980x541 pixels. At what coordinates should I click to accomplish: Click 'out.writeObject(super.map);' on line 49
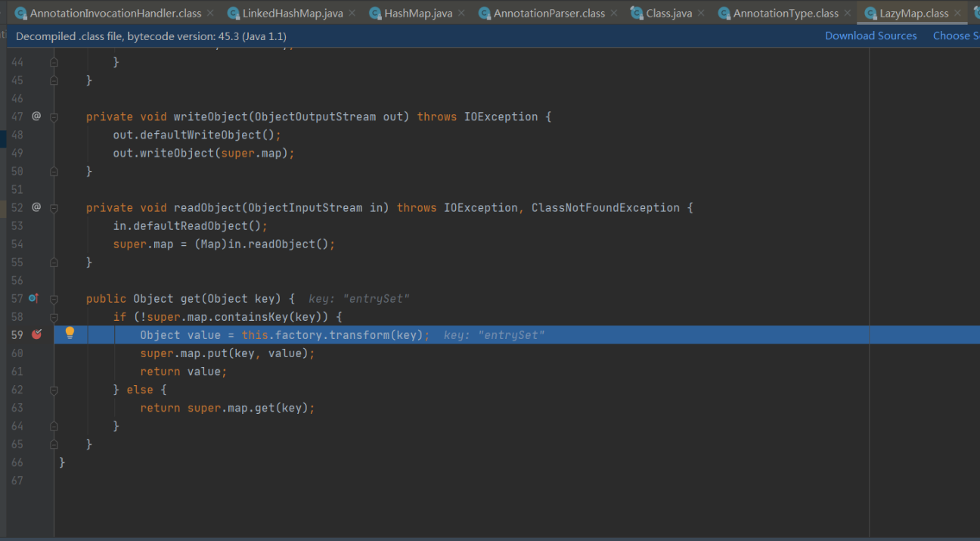click(x=203, y=153)
